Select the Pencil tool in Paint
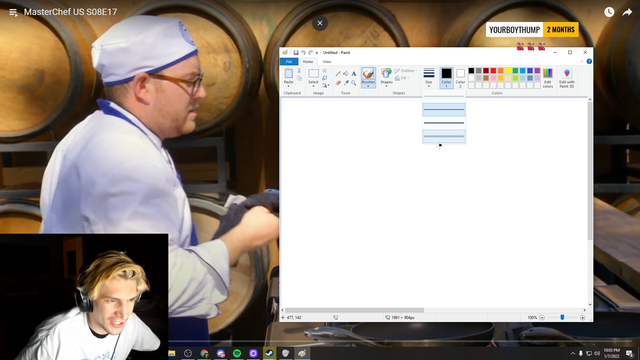Image resolution: width=640 pixels, height=360 pixels. (x=338, y=74)
